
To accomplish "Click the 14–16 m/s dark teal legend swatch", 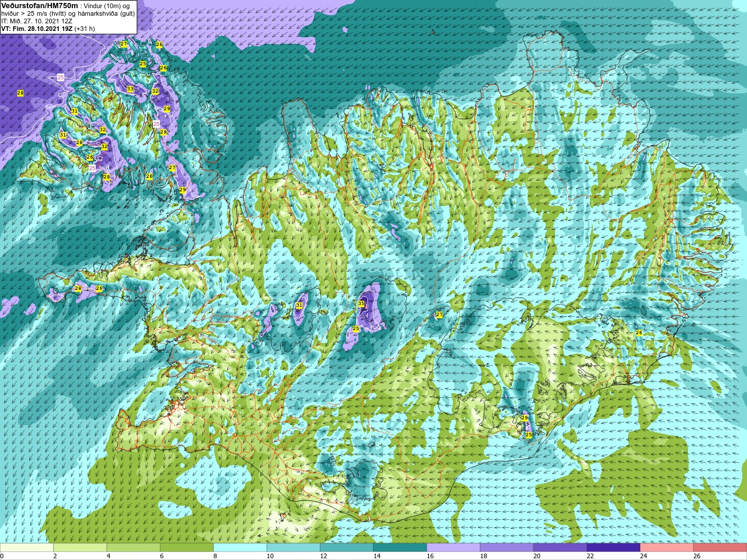I will (400, 548).
